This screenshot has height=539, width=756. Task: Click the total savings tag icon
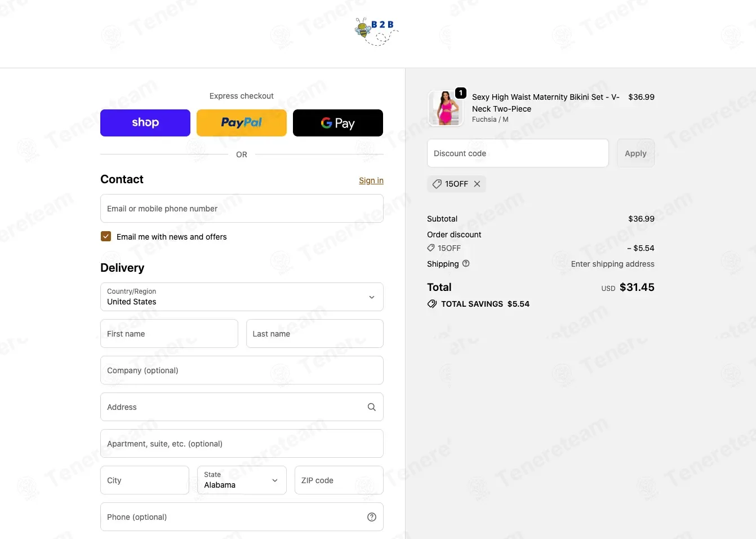coord(432,304)
